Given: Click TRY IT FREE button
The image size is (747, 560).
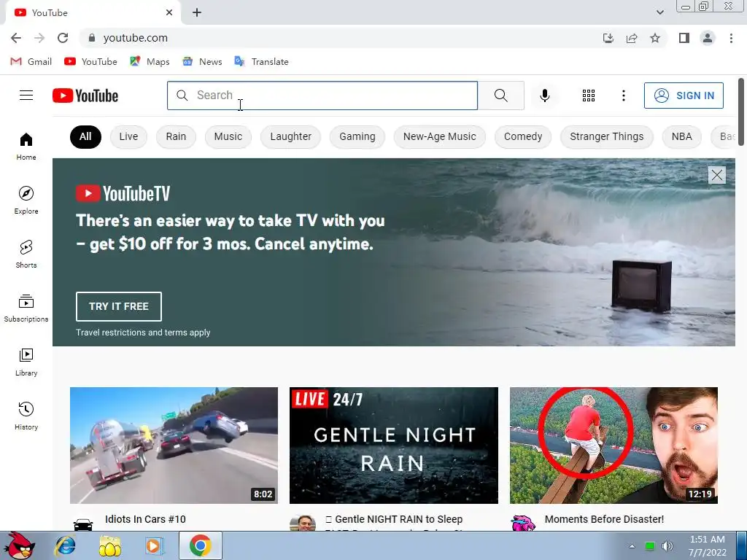Looking at the screenshot, I should 119,306.
